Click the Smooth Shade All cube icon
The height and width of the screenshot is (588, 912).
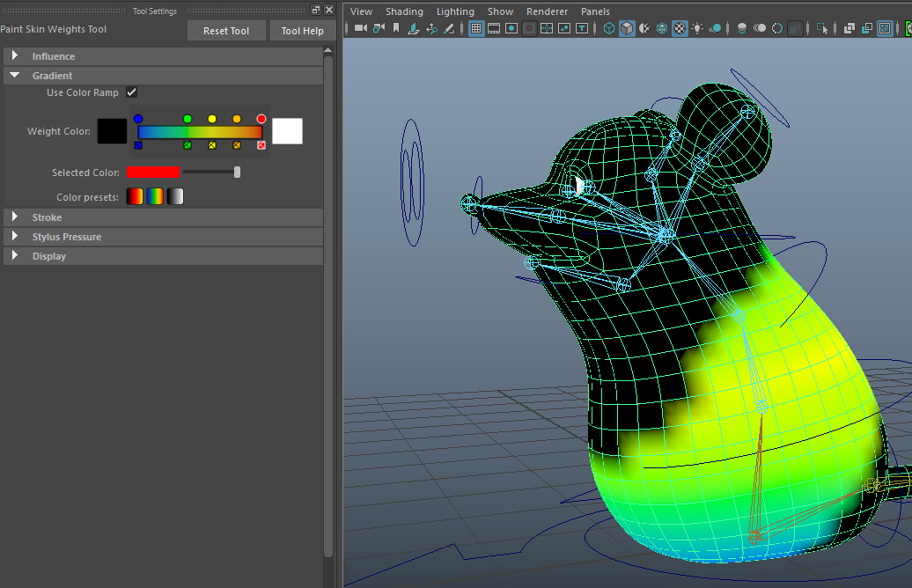coord(627,28)
